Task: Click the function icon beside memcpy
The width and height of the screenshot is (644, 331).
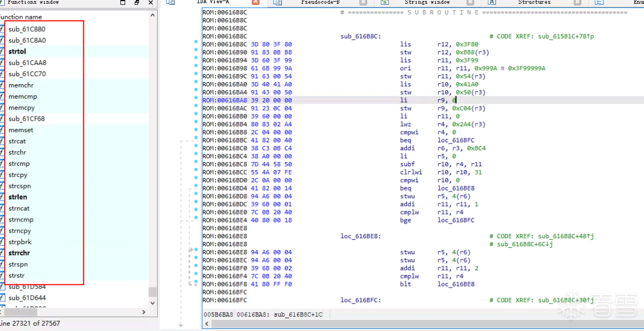Action: point(2,108)
